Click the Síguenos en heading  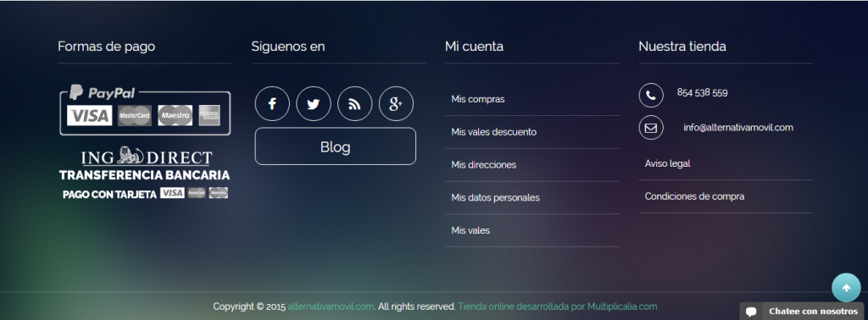point(288,47)
